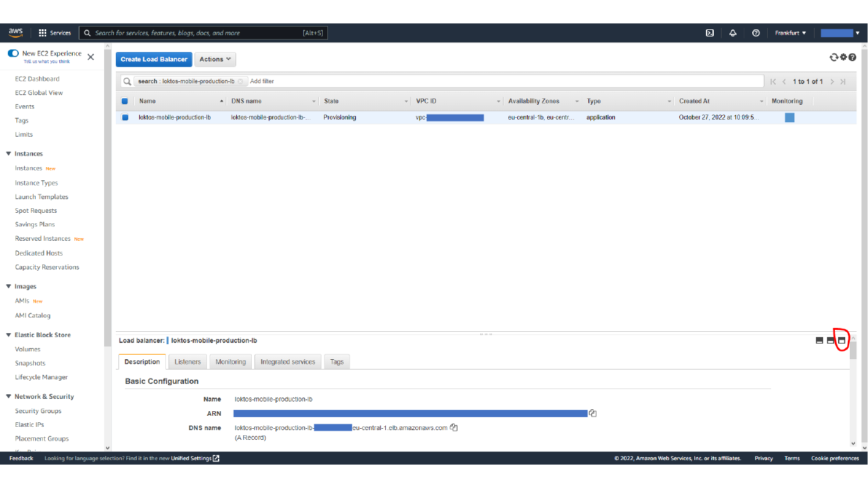Click the sidebar scroll down arrow
The image size is (868, 488).
point(107,448)
